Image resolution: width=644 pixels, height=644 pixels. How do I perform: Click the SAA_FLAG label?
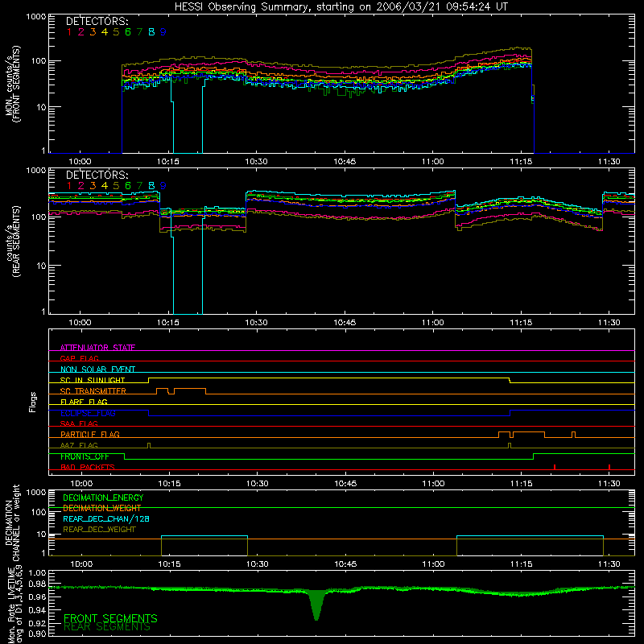[x=79, y=423]
